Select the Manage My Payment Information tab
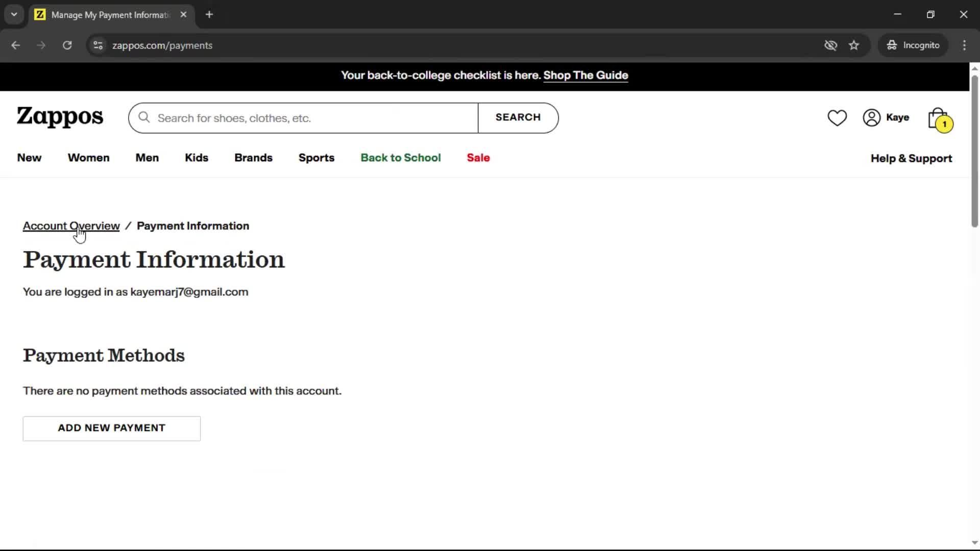The image size is (980, 551). [110, 15]
